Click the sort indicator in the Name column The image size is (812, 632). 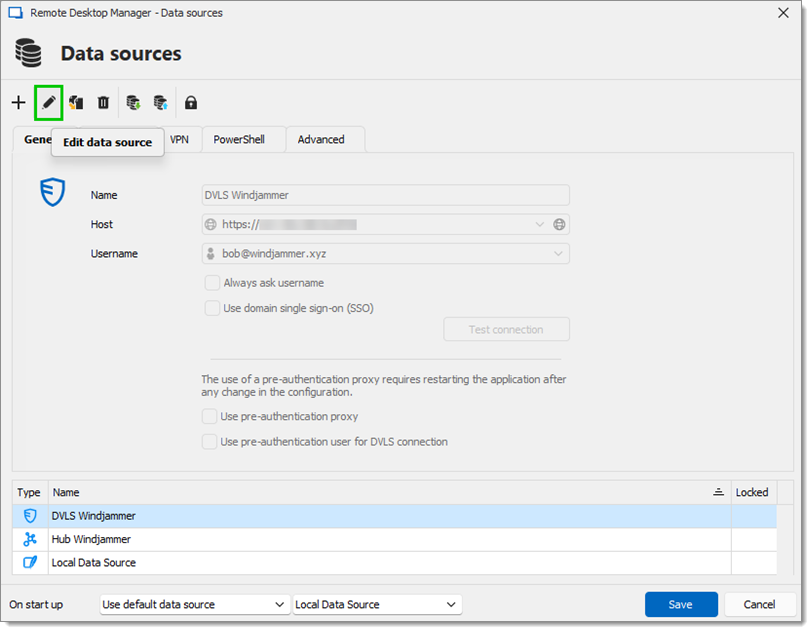[x=718, y=492]
